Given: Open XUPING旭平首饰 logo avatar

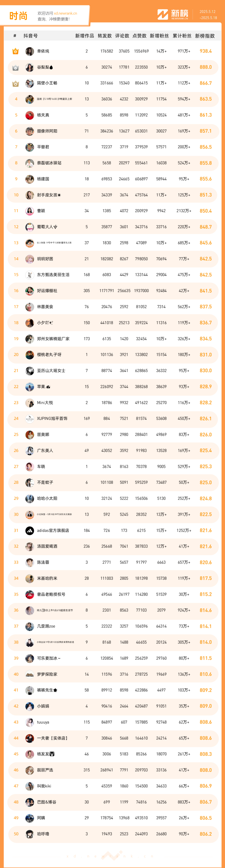Looking at the screenshot, I should point(30,419).
